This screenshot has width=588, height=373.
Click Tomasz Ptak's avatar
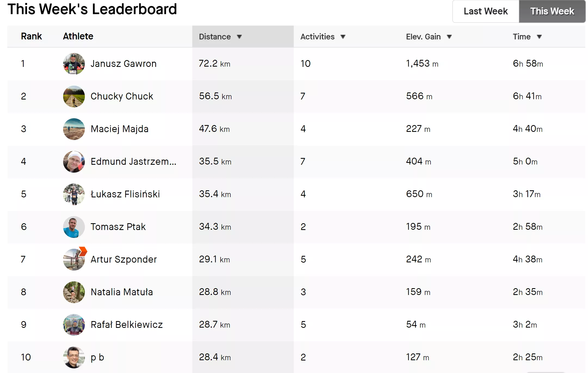point(74,227)
